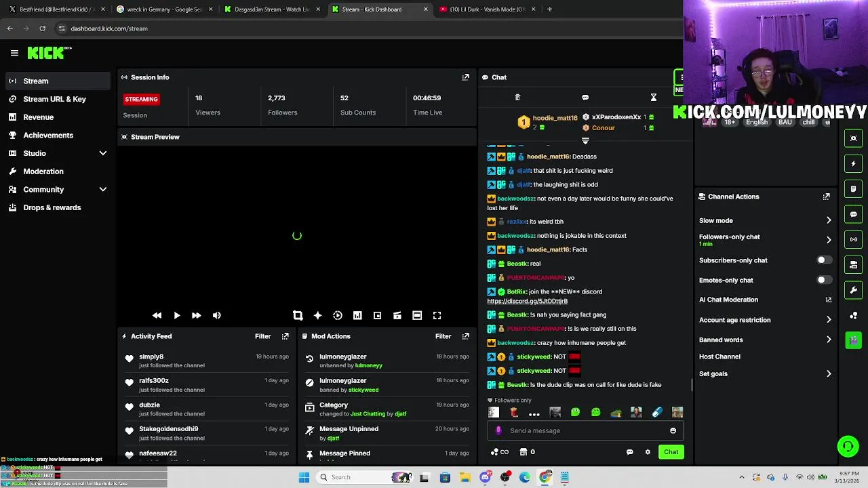Toggle Emotes-only chat switch
Viewport: 868px width, 488px height.
tap(823, 280)
